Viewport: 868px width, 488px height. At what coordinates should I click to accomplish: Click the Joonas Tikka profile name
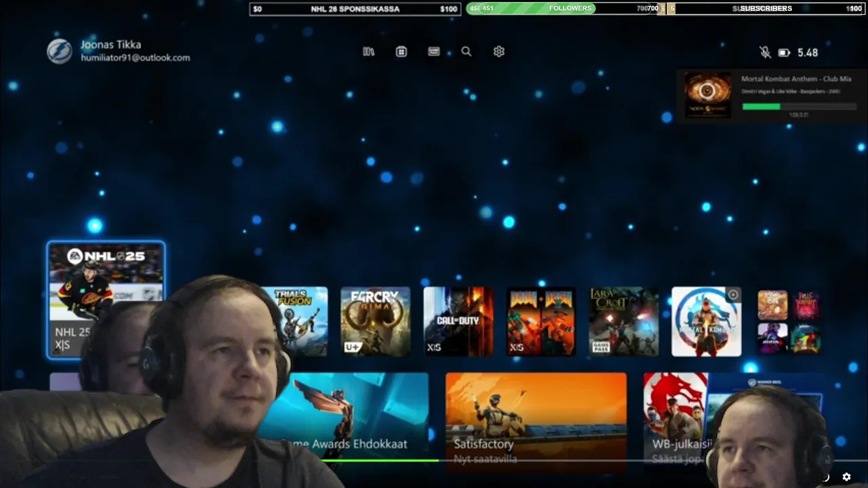(111, 45)
